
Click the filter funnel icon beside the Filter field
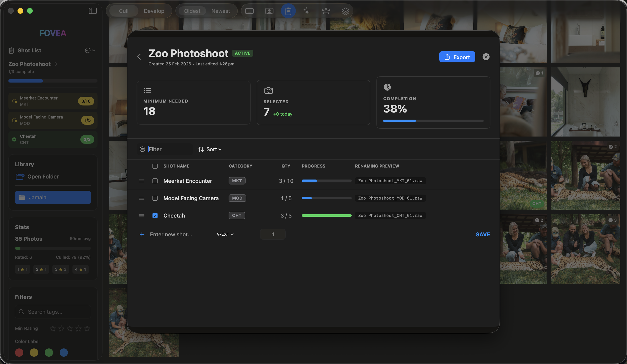coord(142,149)
